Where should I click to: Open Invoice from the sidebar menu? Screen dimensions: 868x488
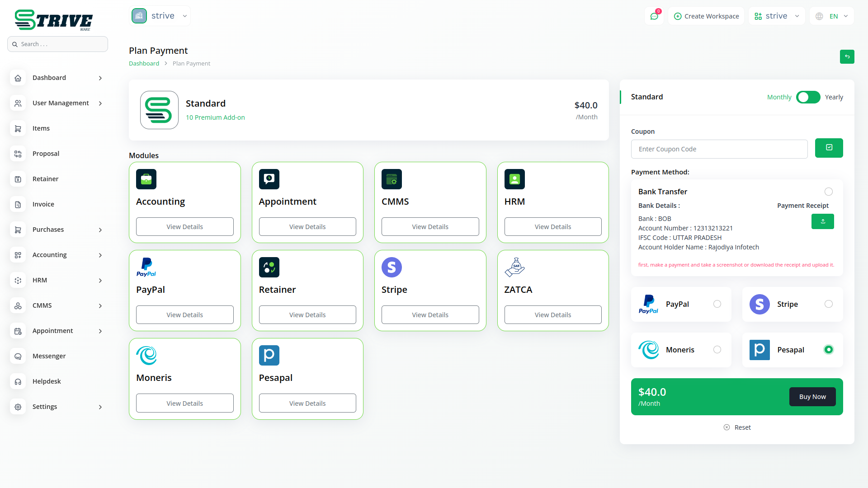pos(43,204)
